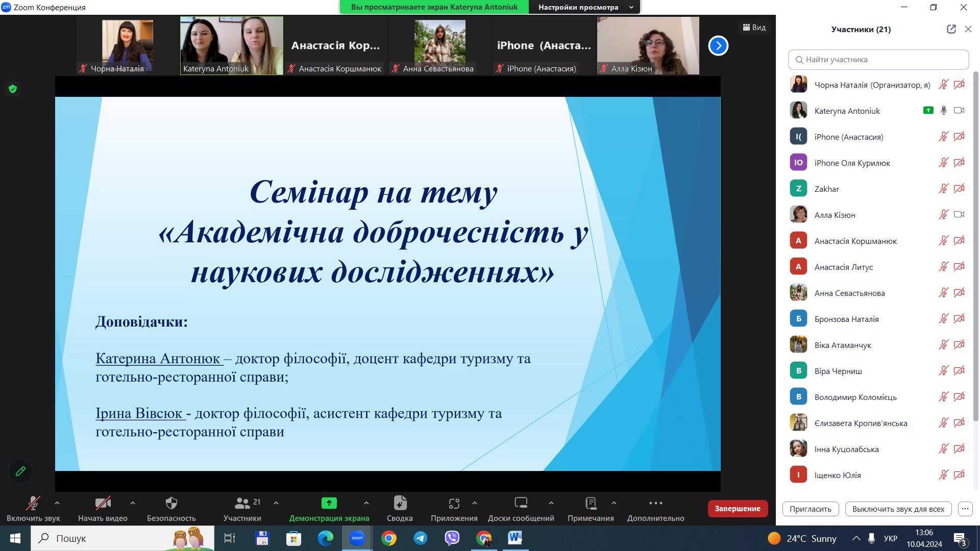Open the Security shield icon
This screenshot has width=980, height=551.
171,504
